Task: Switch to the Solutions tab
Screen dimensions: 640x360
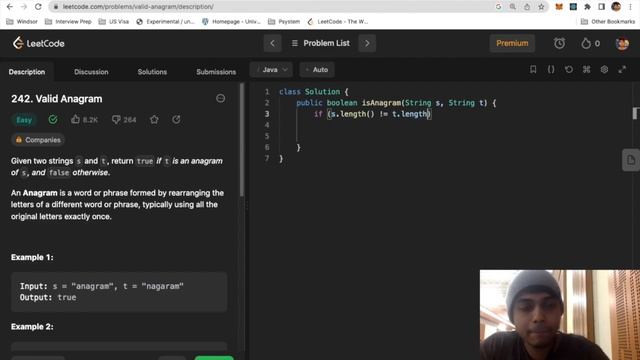Action: tap(152, 72)
